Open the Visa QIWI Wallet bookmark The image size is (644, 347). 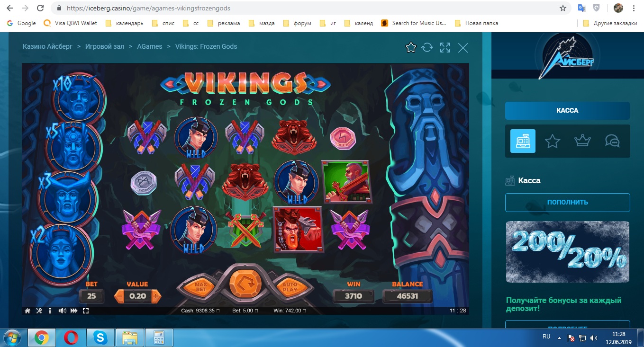[70, 23]
